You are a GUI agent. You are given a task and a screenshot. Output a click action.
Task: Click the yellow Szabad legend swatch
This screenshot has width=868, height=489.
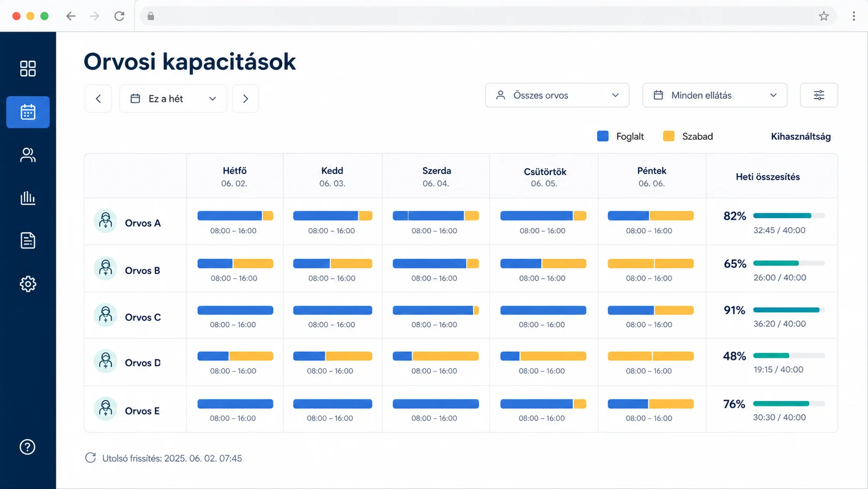669,136
